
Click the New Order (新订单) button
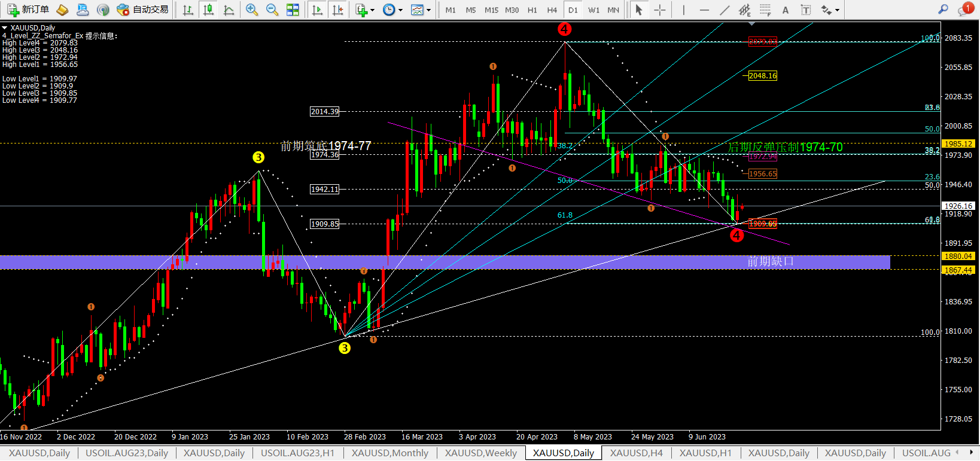pos(28,10)
